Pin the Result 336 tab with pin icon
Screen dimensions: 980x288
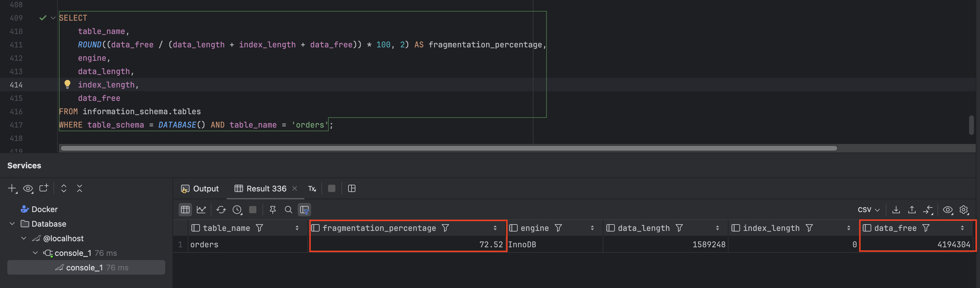(272, 210)
